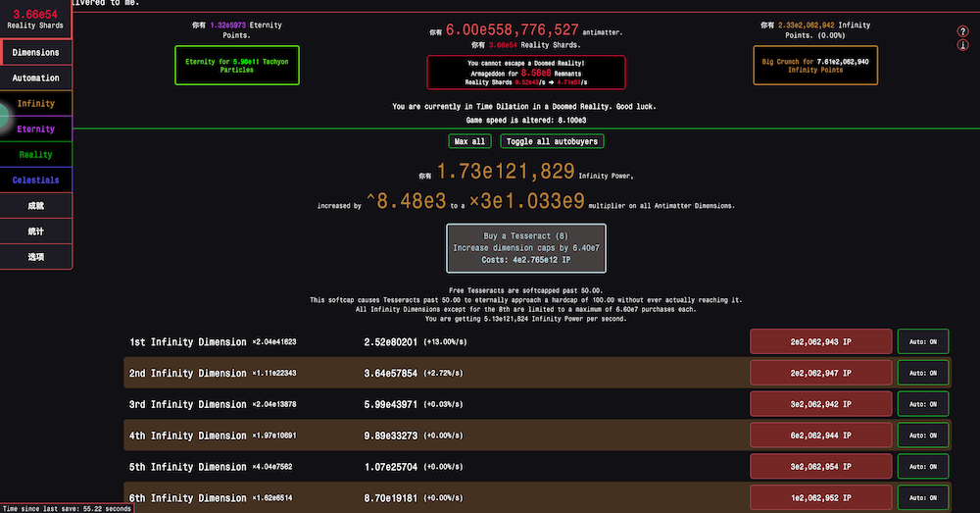Switch to the Eternity tab
The image size is (980, 513).
pyautogui.click(x=35, y=129)
